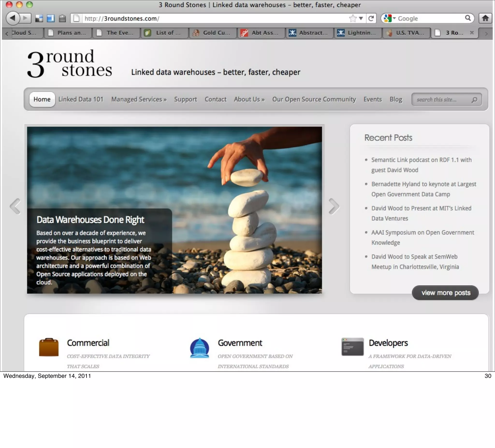The height and width of the screenshot is (448, 495).
Task: Click the Commercial briefcase icon
Action: click(x=49, y=347)
